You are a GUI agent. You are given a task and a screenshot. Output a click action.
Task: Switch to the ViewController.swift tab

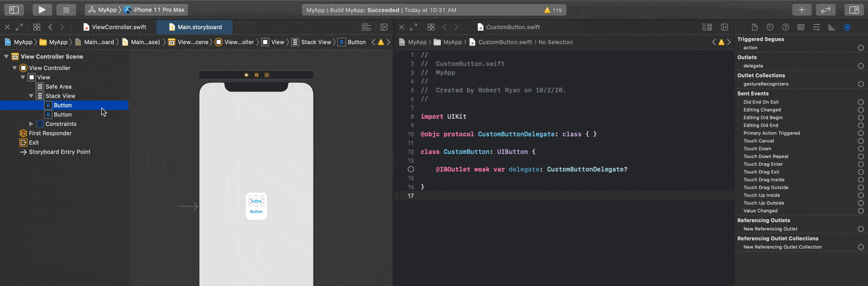pyautogui.click(x=114, y=27)
